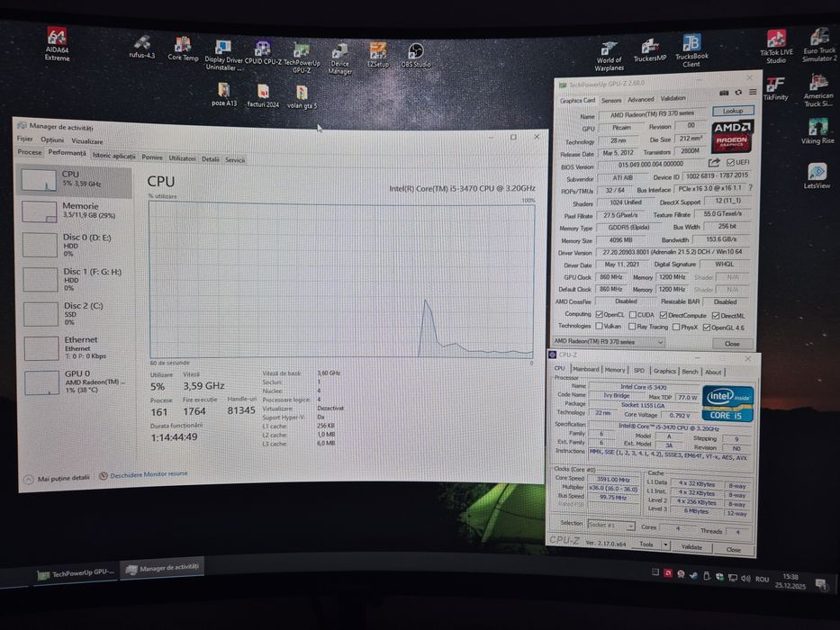Open GPU-Z hamburger menu icon
The image size is (840, 630).
pos(753,92)
